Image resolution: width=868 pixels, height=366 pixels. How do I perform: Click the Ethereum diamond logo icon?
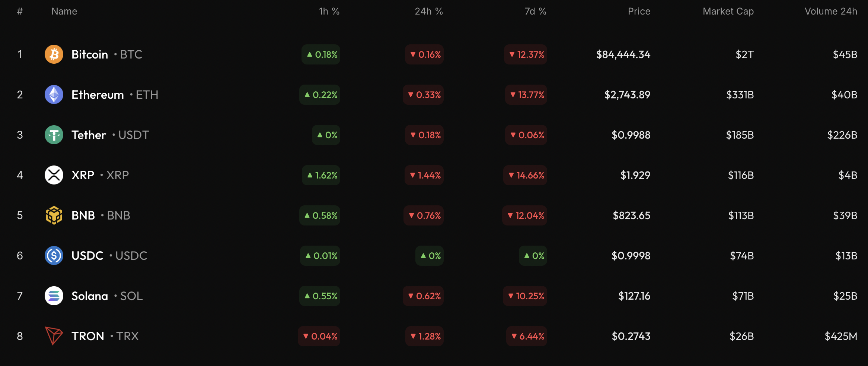[x=54, y=95]
